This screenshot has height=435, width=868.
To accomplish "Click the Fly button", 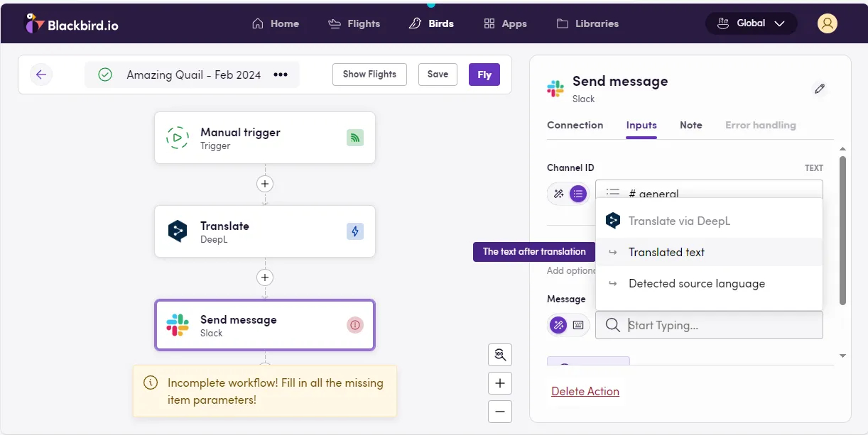I will pos(484,74).
